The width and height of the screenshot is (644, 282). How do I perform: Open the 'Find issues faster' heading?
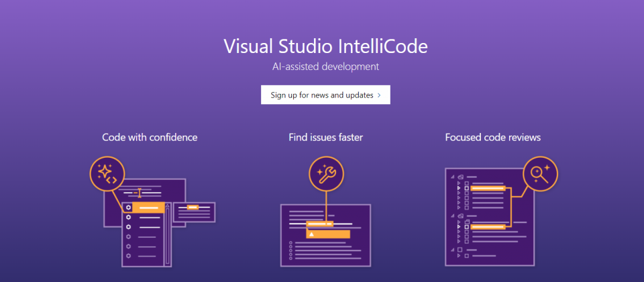tap(326, 137)
